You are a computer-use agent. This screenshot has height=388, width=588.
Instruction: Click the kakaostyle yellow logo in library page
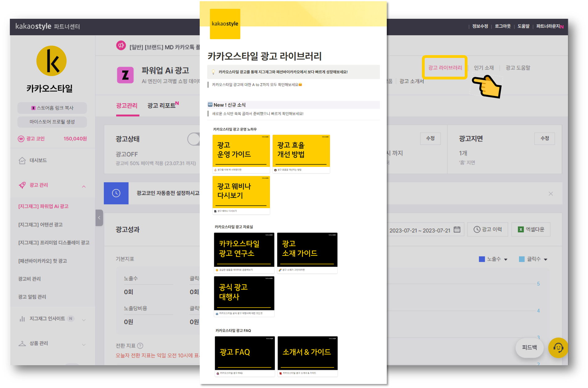(x=225, y=24)
